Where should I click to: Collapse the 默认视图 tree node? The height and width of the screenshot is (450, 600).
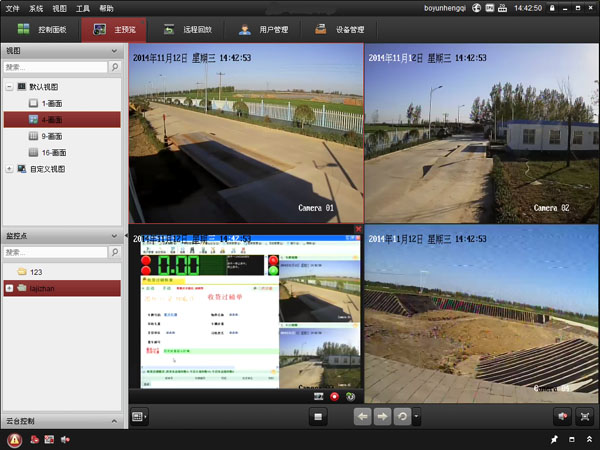click(9, 87)
